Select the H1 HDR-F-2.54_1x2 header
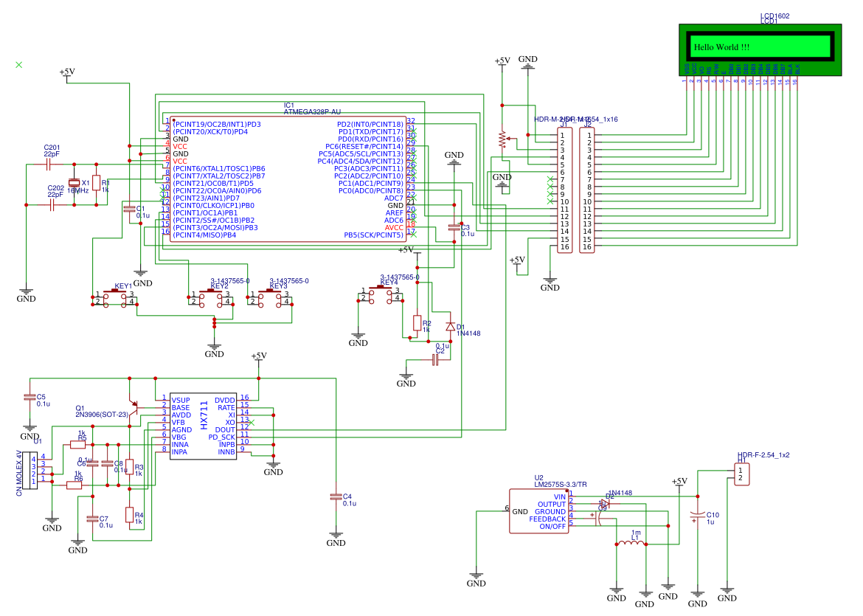This screenshot has width=863, height=616. click(x=741, y=474)
